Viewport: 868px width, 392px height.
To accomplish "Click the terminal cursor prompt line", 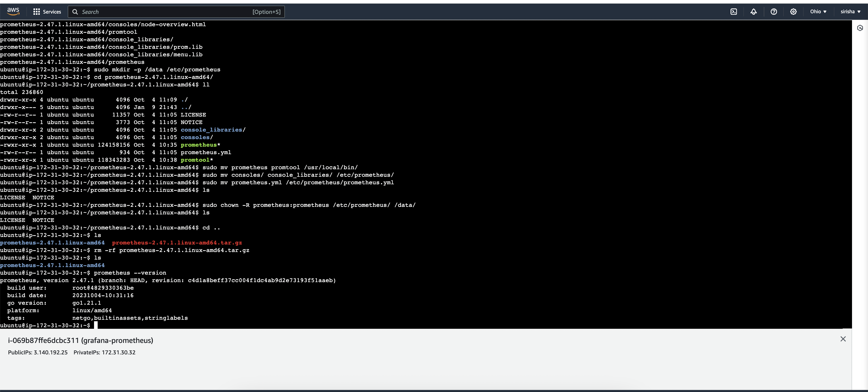I will [49, 325].
